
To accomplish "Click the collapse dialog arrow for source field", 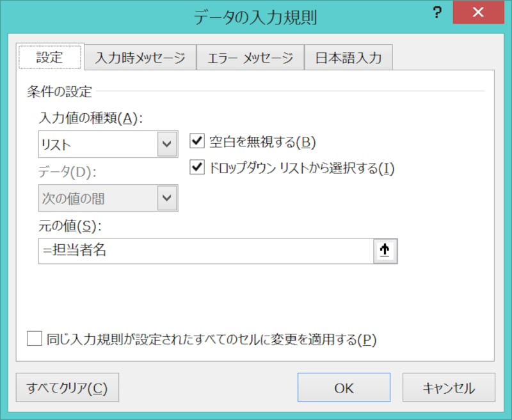I will (x=385, y=250).
